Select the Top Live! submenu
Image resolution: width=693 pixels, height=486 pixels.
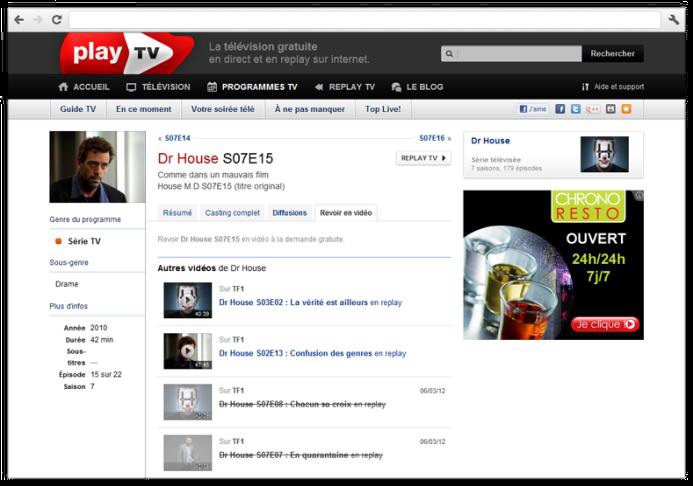click(383, 109)
